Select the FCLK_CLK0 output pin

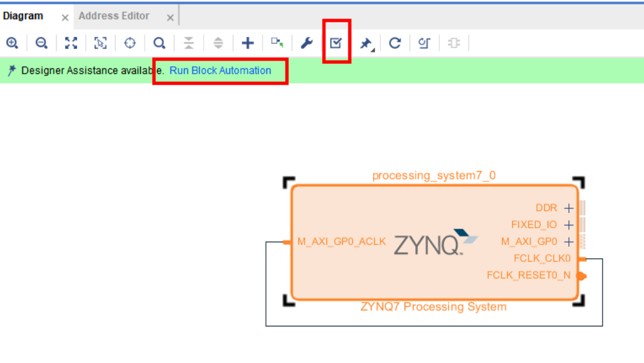tap(582, 259)
